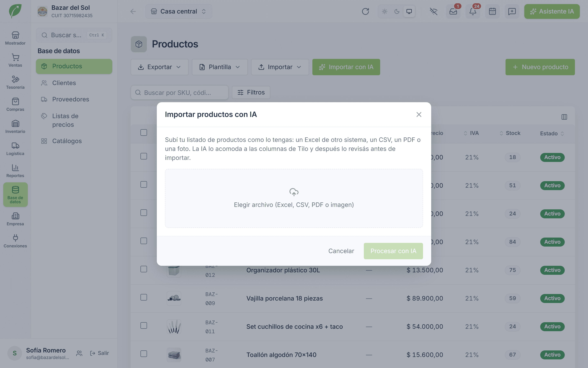
Task: Open Catálogos menu item
Action: pos(74,141)
